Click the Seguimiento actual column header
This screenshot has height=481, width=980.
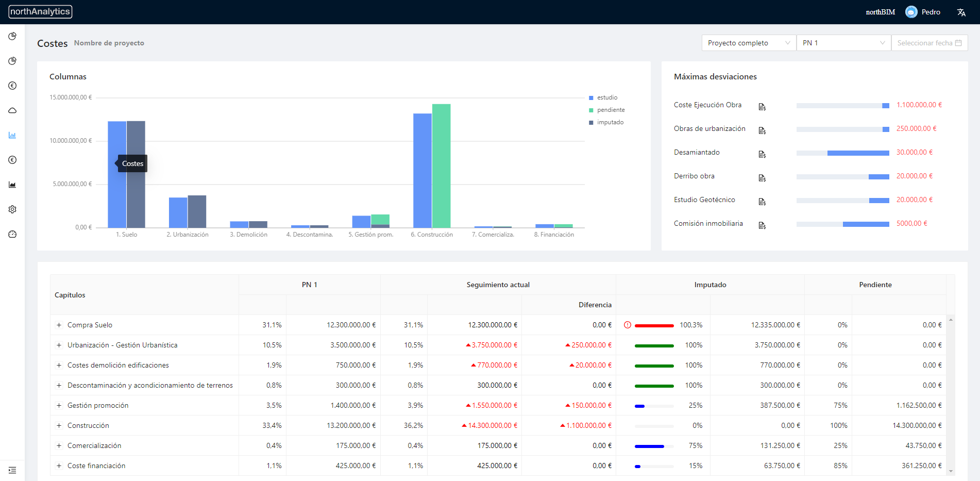click(x=498, y=285)
